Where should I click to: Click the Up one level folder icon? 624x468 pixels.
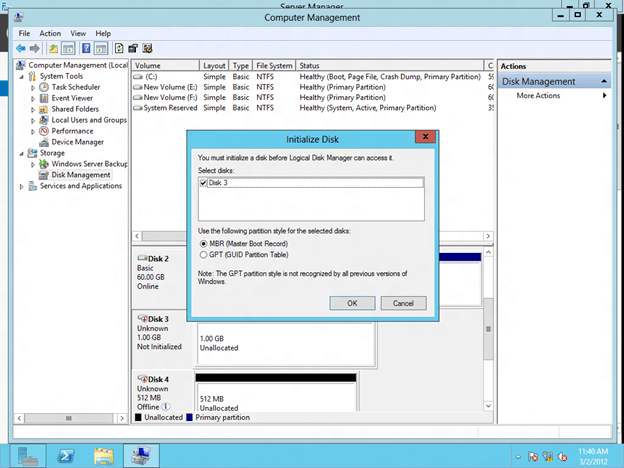coord(53,47)
